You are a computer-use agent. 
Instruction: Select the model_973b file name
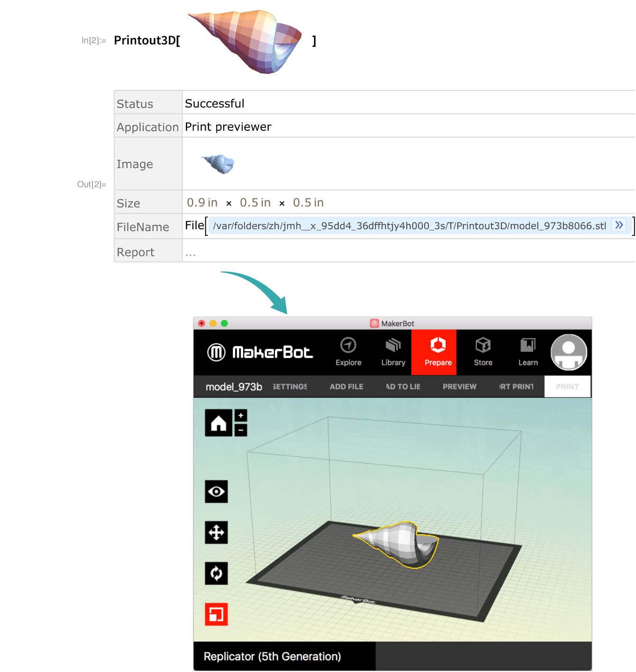[234, 387]
